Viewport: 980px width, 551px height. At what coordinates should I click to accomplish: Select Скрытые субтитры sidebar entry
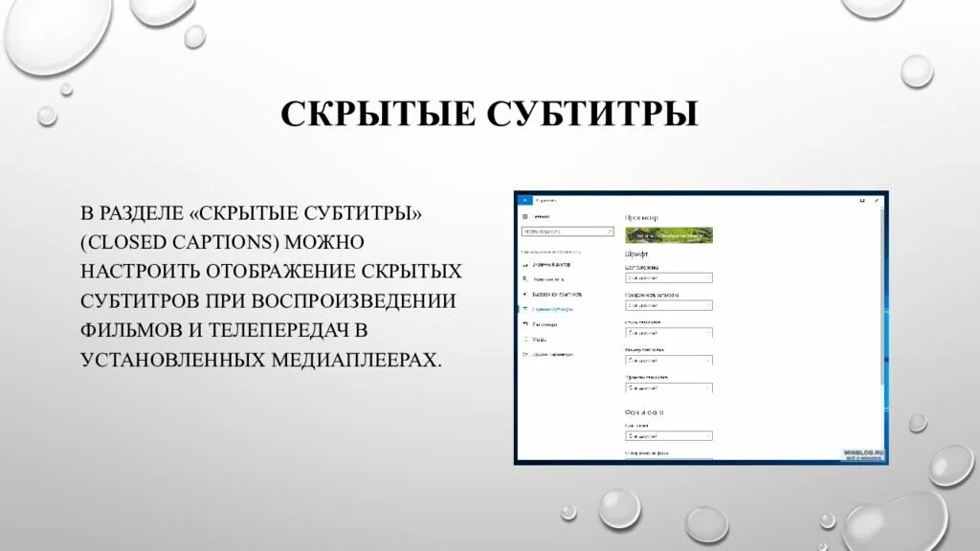tap(548, 309)
